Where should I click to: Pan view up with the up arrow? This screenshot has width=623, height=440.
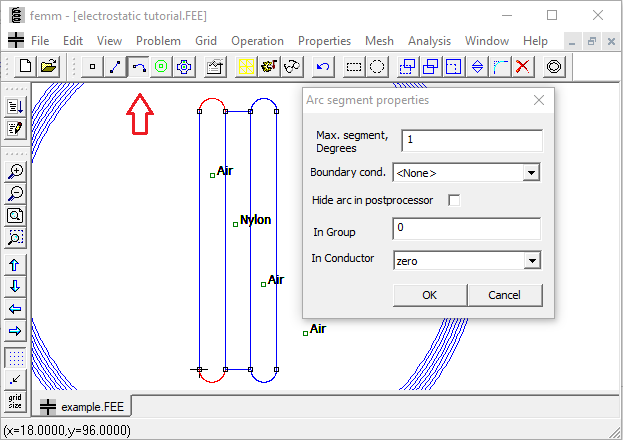tap(15, 265)
